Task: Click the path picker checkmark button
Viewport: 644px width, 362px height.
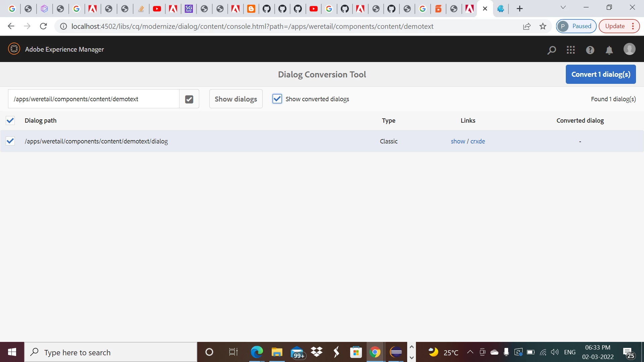Action: point(189,99)
